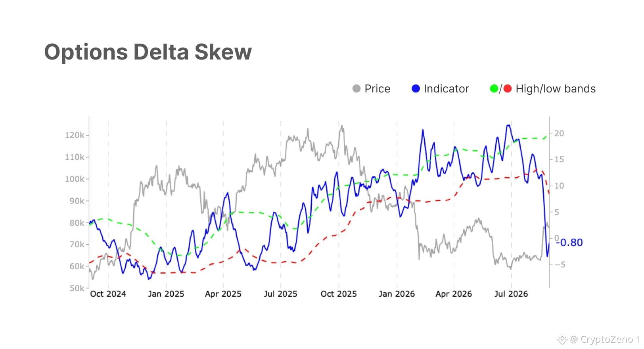The width and height of the screenshot is (644, 349).
Task: Select the Jan 2025 axis label
Action: (166, 294)
